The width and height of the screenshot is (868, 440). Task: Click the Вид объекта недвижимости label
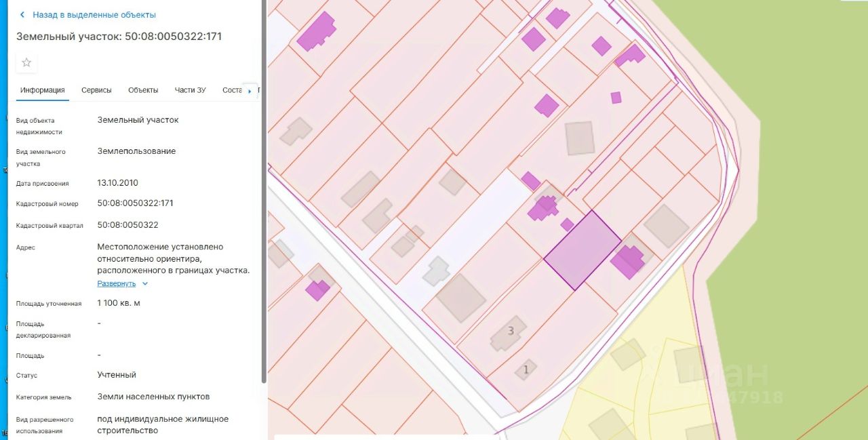39,126
